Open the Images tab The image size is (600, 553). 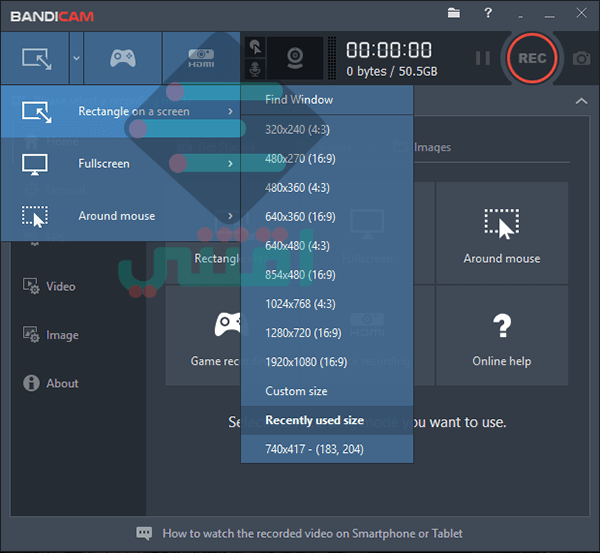tap(432, 147)
